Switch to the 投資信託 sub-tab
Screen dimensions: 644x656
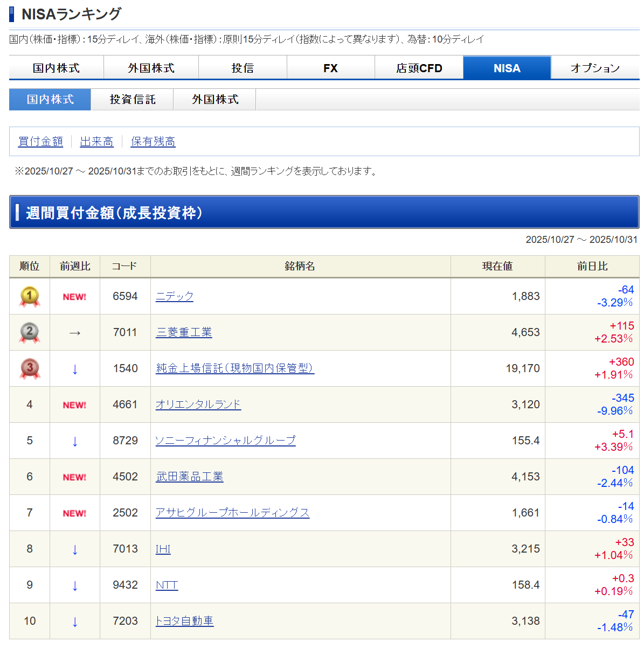click(x=133, y=100)
